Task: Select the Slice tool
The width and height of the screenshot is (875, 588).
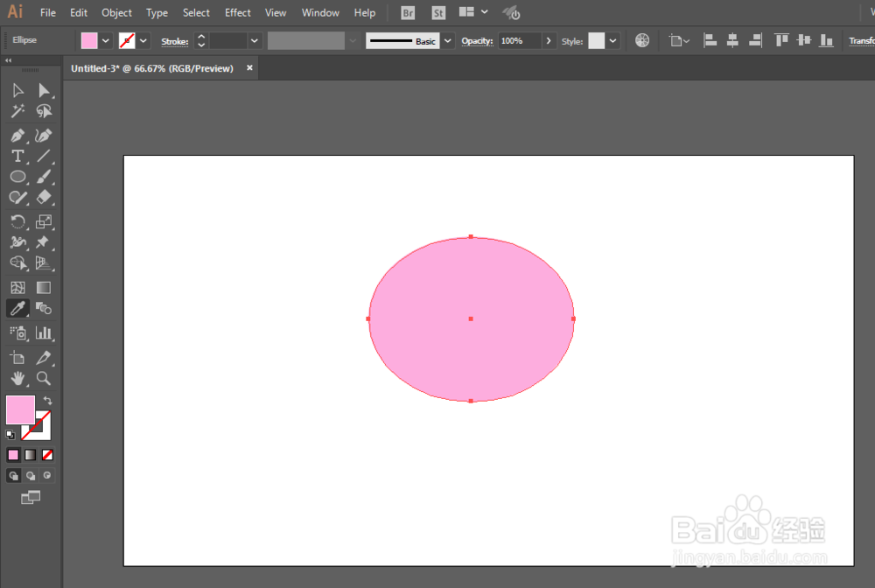Action: (x=44, y=358)
